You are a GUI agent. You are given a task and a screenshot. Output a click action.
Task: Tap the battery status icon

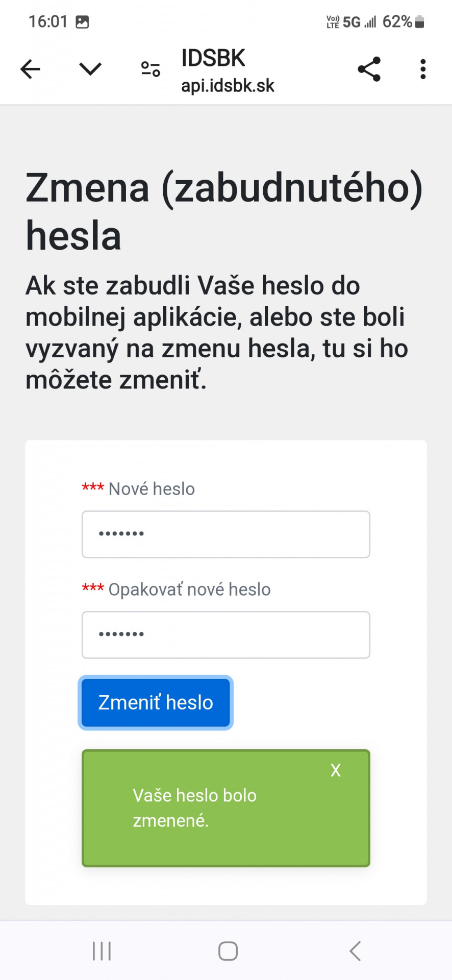(420, 22)
